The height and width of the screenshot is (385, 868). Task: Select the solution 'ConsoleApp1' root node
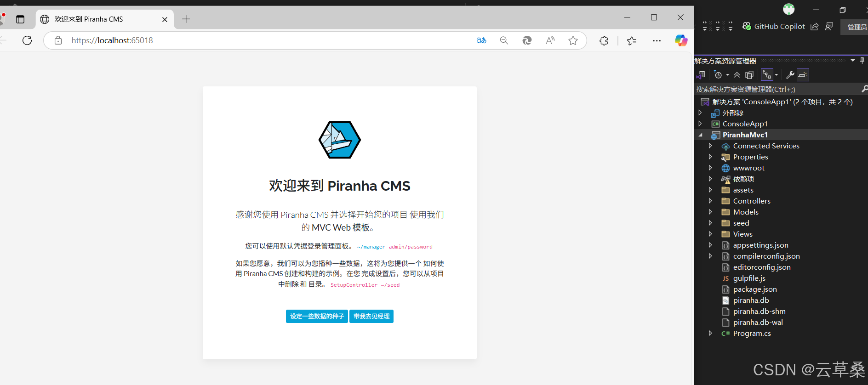pos(782,102)
